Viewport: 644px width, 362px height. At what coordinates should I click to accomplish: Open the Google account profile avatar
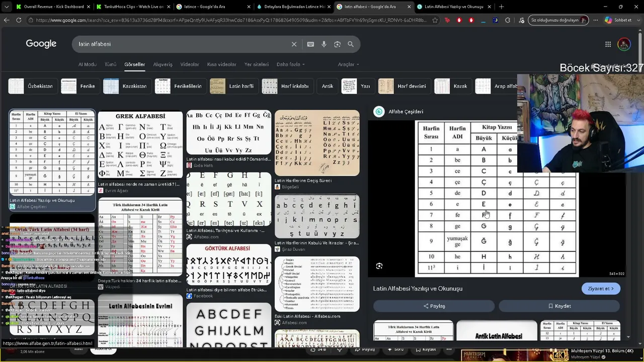624,44
